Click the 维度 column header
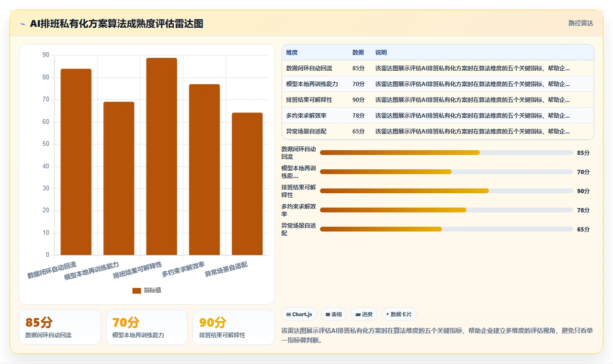Screen dimensions: 613x364 tap(292, 53)
